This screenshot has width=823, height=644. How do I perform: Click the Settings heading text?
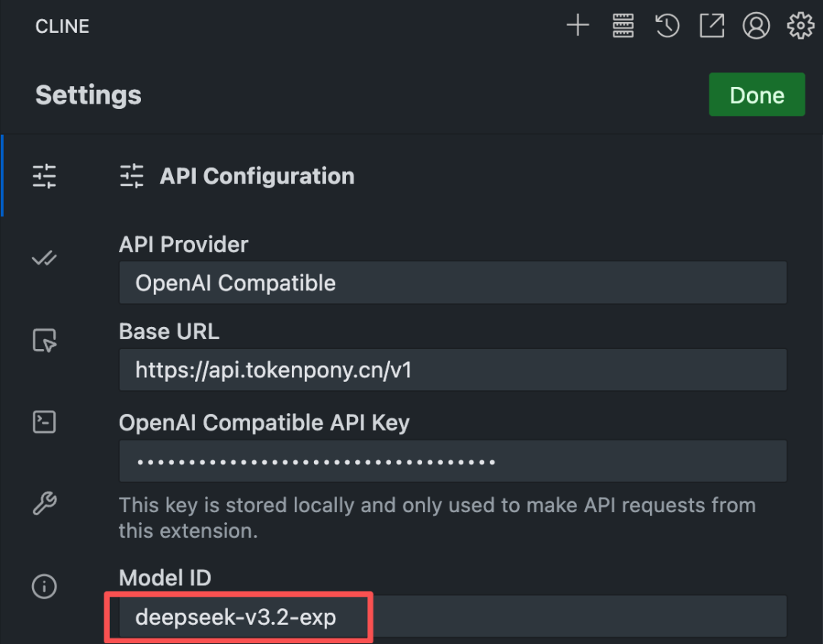(x=88, y=95)
